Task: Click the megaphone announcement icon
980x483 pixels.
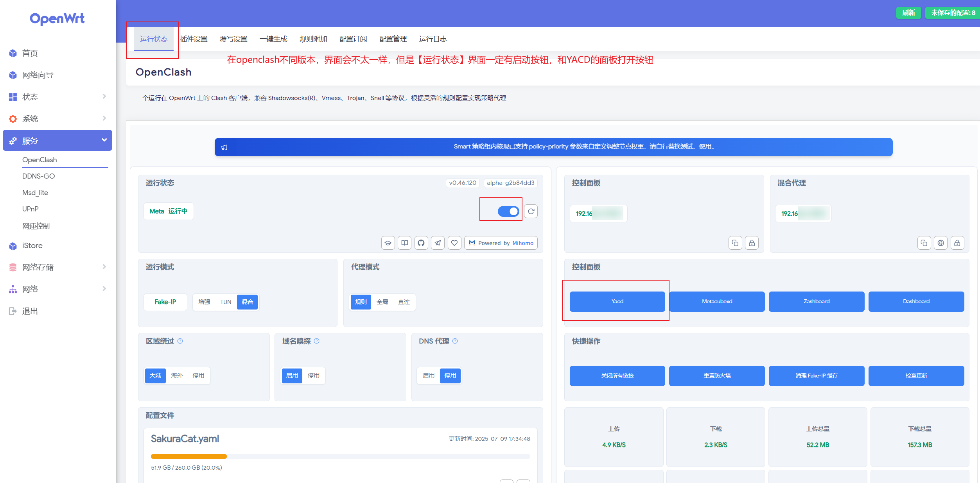Action: [224, 147]
